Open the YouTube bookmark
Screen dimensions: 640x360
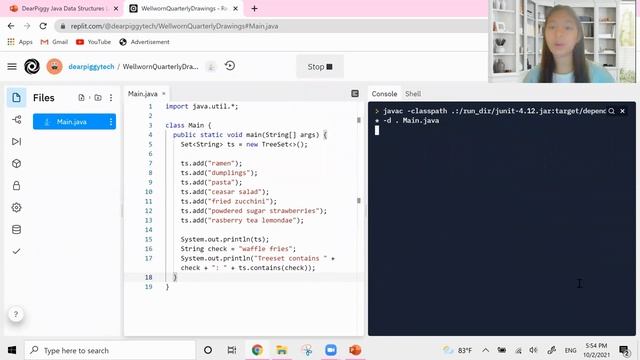[93, 42]
